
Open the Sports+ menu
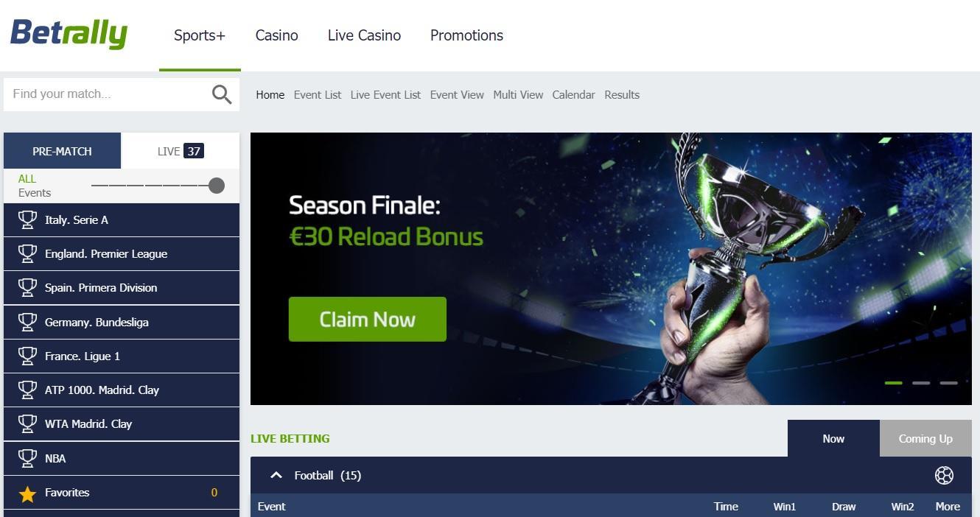[x=200, y=35]
